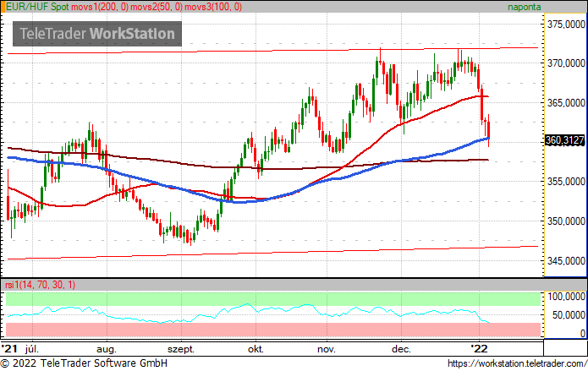This screenshot has height=371, width=588.
Task: Click the naponta interval label
Action: [525, 7]
